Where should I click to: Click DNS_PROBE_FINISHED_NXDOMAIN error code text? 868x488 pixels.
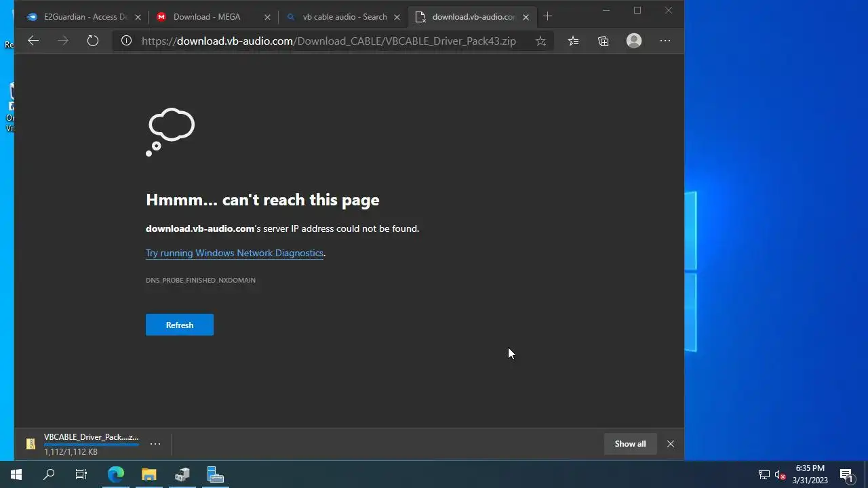click(201, 280)
